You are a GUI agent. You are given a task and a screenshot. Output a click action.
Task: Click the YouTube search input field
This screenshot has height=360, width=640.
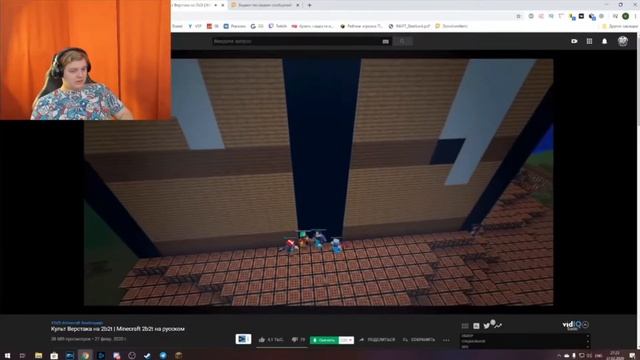[301, 41]
